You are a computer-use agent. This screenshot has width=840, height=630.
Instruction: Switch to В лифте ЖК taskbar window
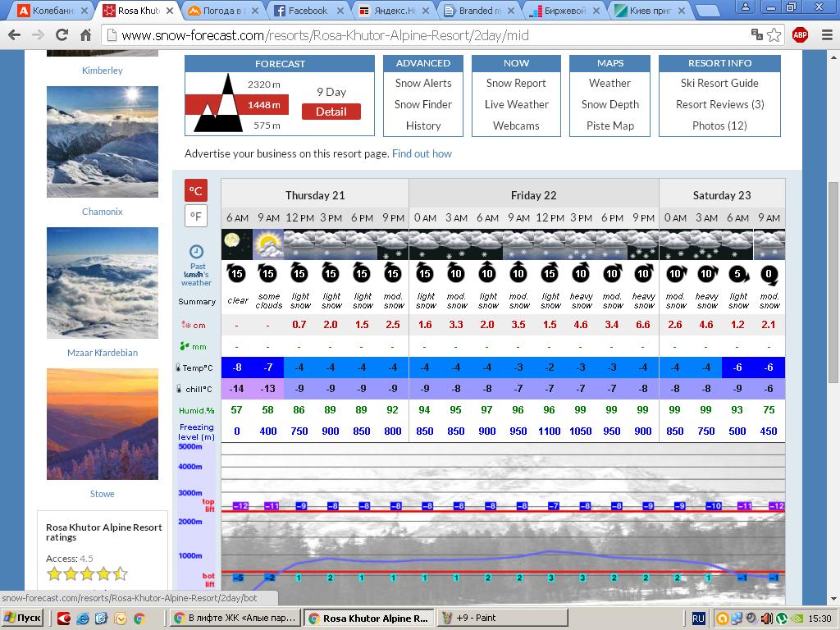[235, 619]
